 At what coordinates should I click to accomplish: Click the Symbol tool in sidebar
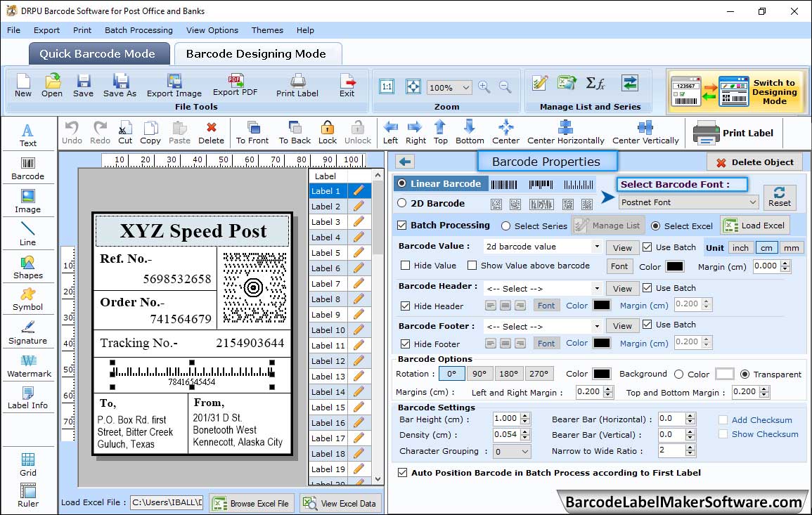point(28,299)
